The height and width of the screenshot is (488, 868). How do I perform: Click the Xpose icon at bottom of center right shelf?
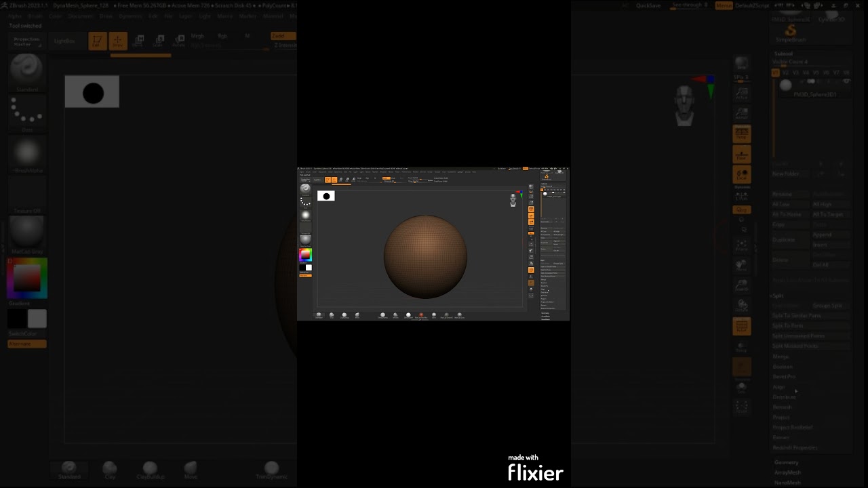pos(531,296)
